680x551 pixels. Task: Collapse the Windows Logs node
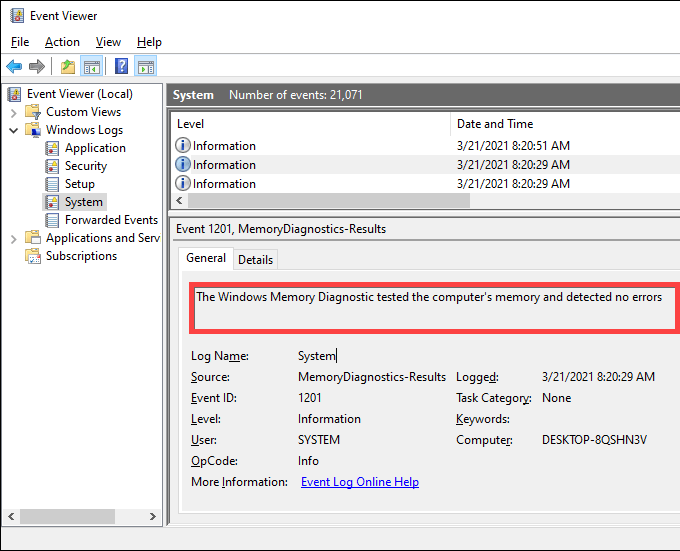click(x=13, y=130)
